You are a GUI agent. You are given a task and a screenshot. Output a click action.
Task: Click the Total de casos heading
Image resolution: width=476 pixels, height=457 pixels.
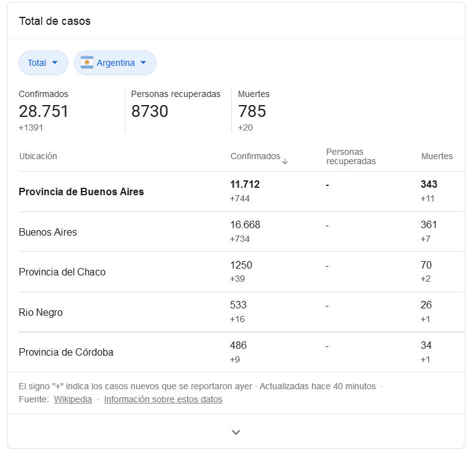click(55, 21)
